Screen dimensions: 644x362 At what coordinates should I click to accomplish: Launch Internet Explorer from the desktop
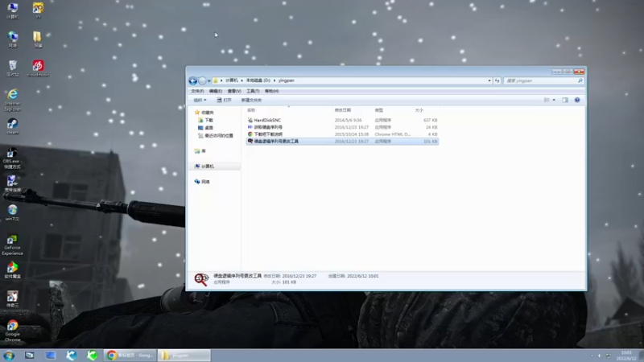point(12,100)
